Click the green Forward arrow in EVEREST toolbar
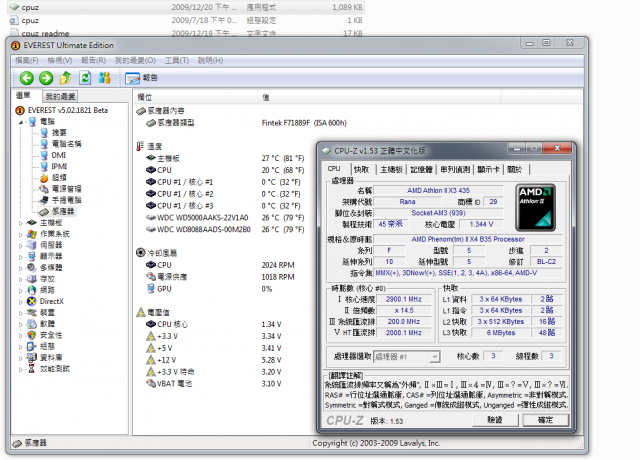Viewport: 640px width, 460px height. pyautogui.click(x=46, y=78)
